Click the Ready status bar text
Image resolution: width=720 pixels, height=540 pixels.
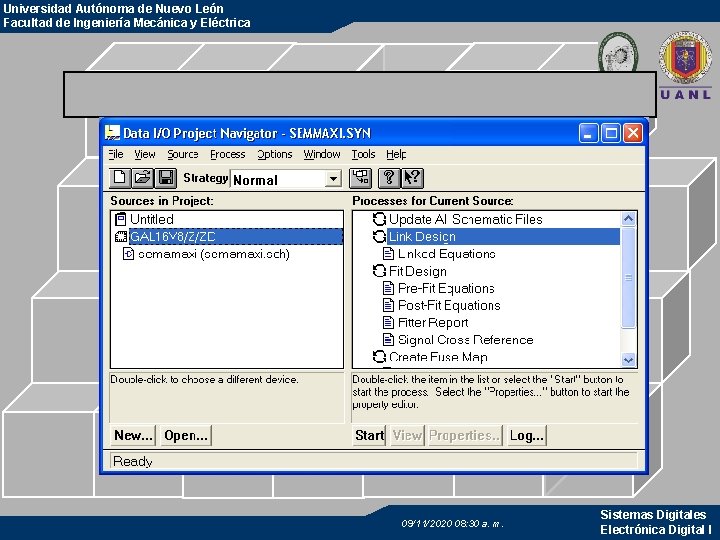(133, 461)
